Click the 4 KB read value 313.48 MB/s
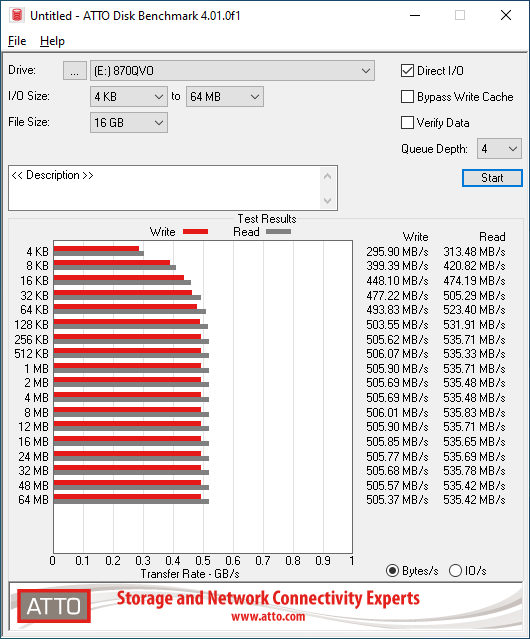The width and height of the screenshot is (530, 639). [474, 252]
